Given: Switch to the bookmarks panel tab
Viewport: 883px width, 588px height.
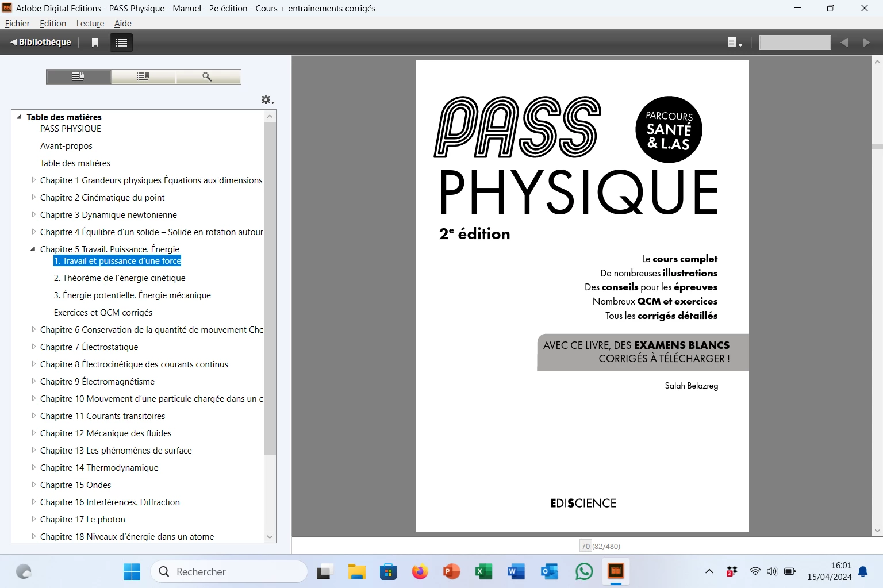Looking at the screenshot, I should pyautogui.click(x=143, y=76).
